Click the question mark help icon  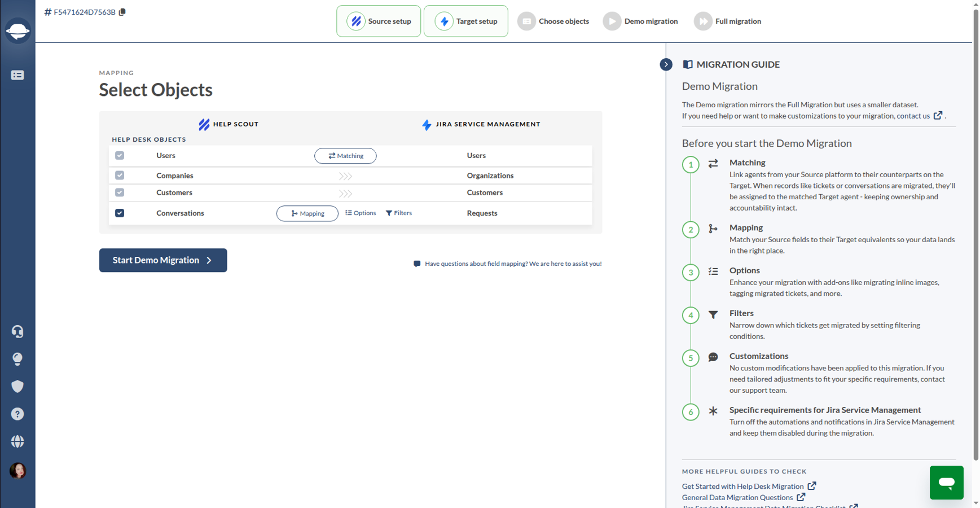17,414
